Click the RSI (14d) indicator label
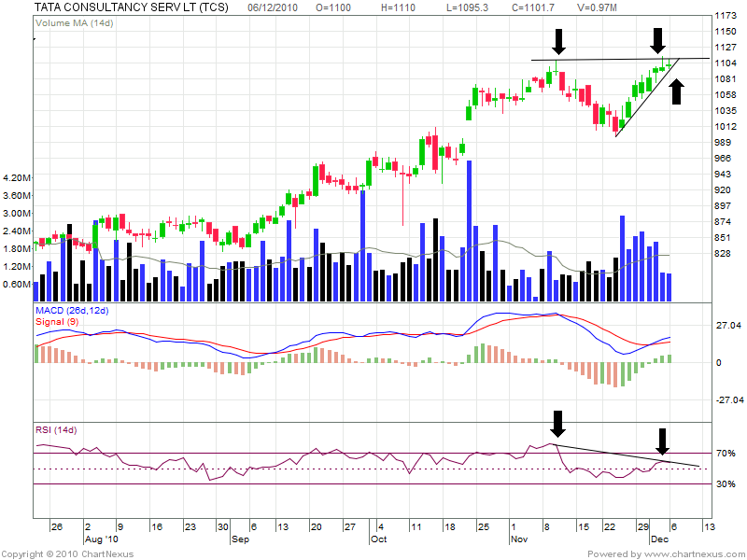 [x=55, y=430]
